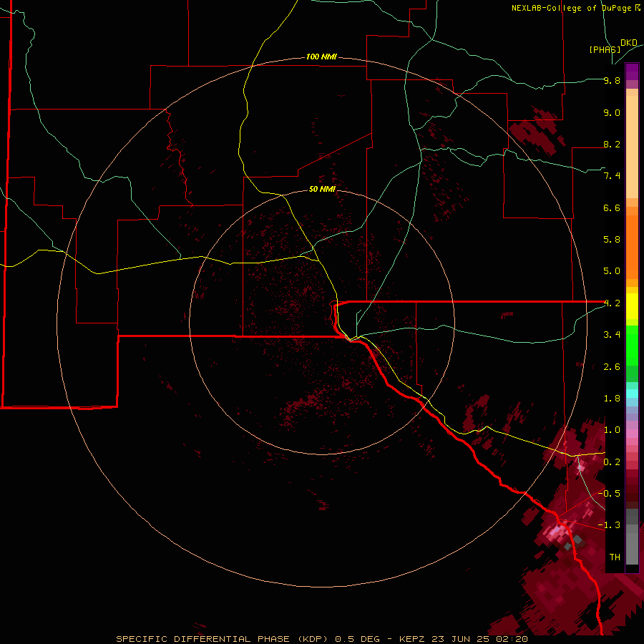
Task: Click the 4.2 value on the color scale
Action: click(x=612, y=303)
